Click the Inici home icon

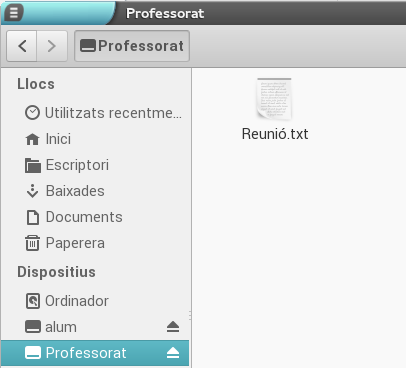[x=32, y=139]
